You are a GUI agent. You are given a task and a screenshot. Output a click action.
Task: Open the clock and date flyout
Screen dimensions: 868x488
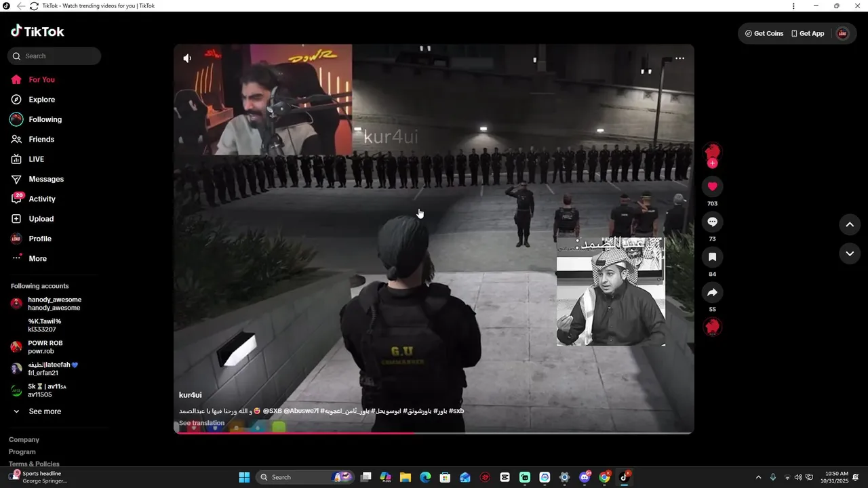coord(836,477)
